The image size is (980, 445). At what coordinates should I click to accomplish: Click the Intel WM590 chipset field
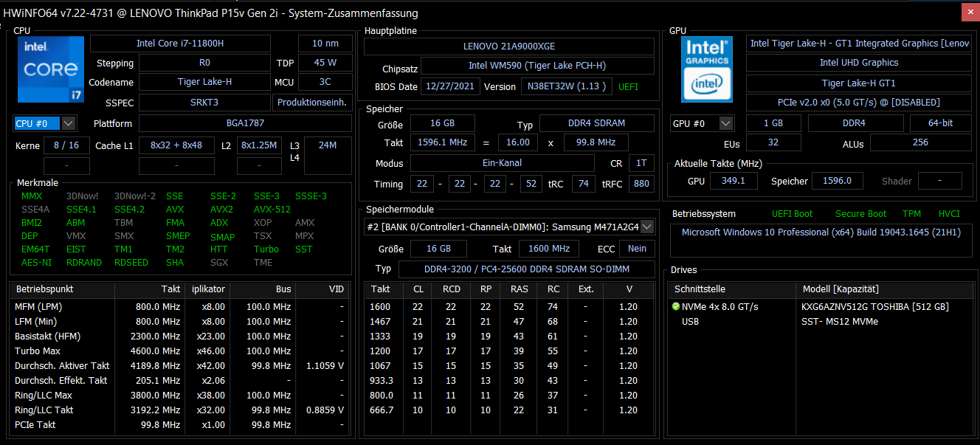point(537,66)
